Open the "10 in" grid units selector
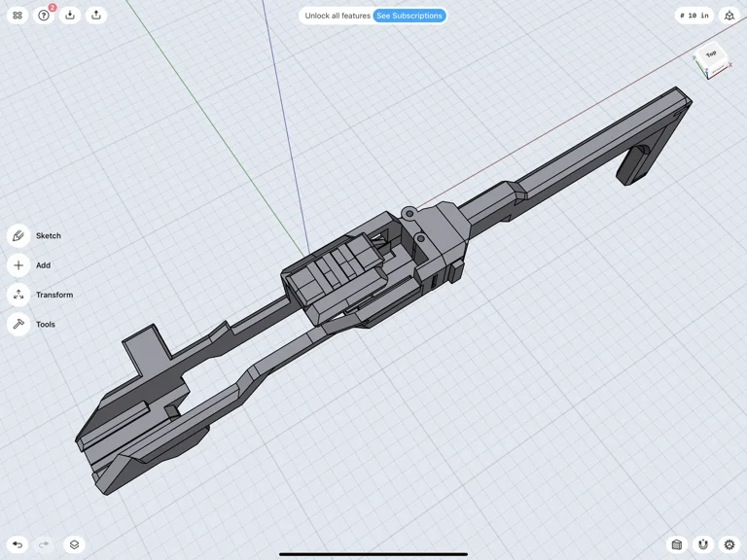Image resolution: width=747 pixels, height=560 pixels. click(x=694, y=16)
